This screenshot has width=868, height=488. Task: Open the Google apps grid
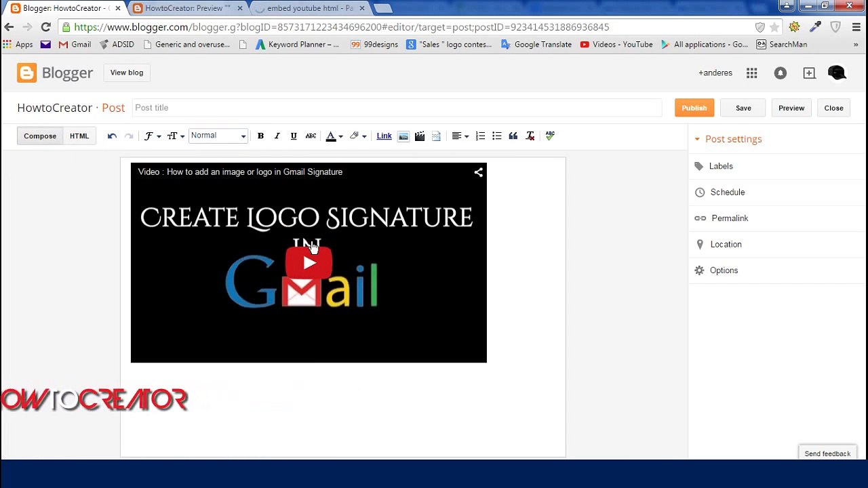(751, 73)
